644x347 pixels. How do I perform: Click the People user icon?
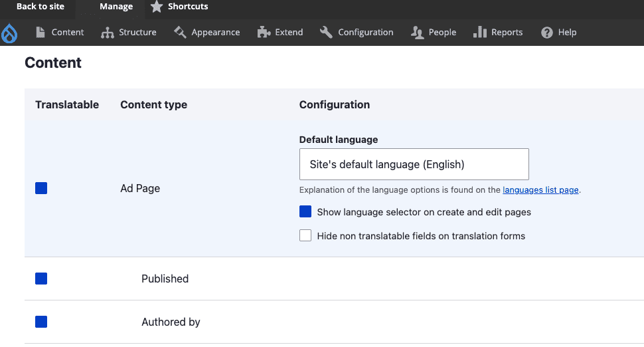[418, 33]
